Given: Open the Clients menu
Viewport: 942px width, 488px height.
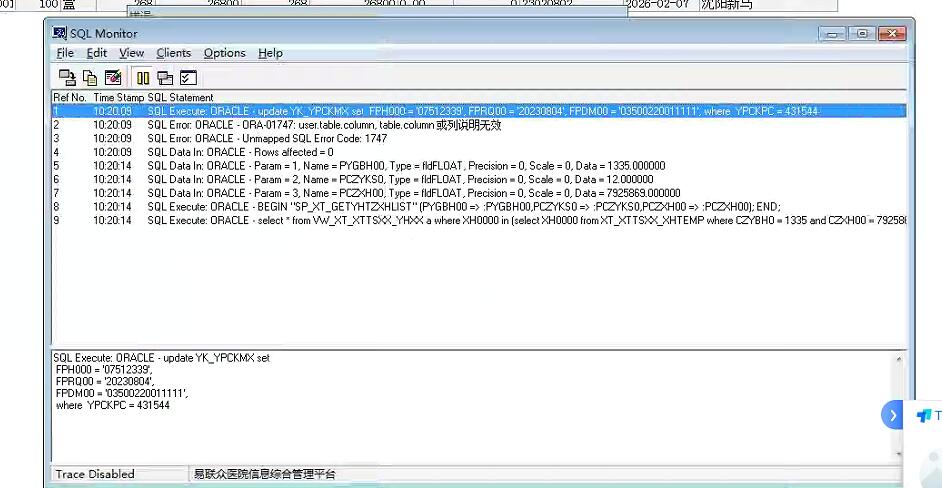Looking at the screenshot, I should point(174,53).
